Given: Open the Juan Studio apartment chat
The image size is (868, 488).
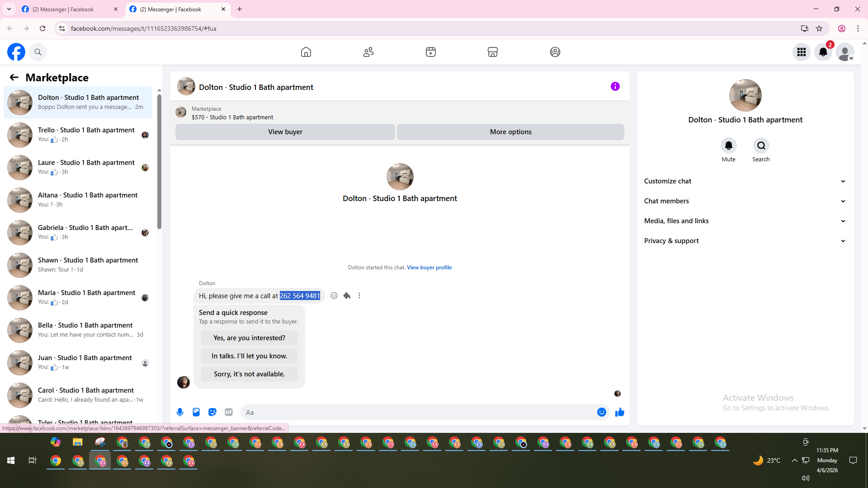Looking at the screenshot, I should (78, 362).
